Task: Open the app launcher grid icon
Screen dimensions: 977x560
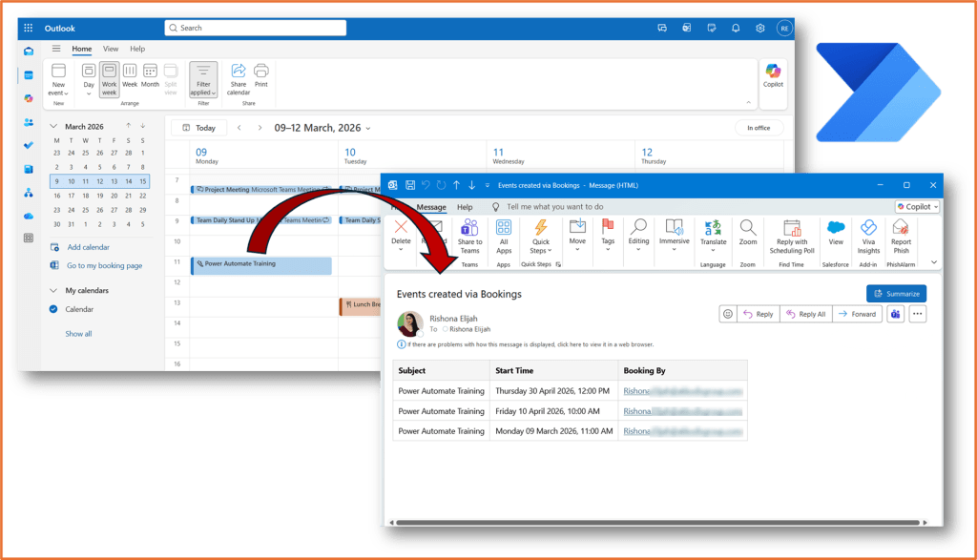Action: pyautogui.click(x=29, y=28)
